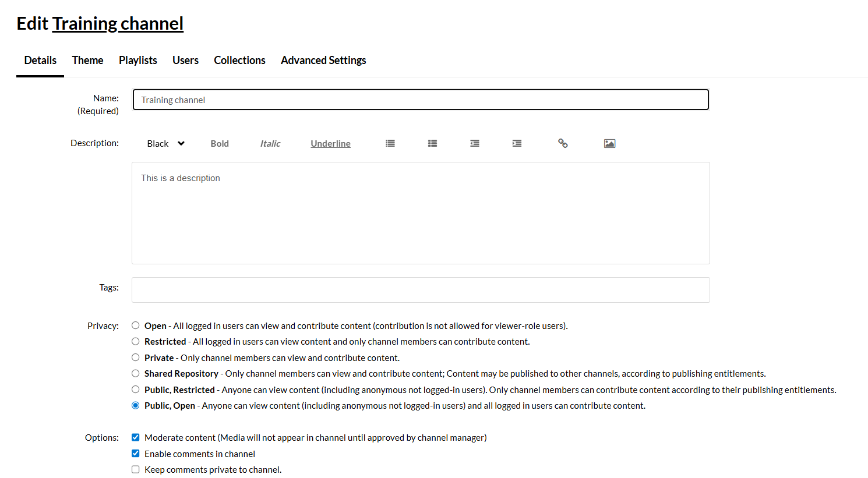Insert an image using the picture icon
The width and height of the screenshot is (868, 478).
coord(609,143)
